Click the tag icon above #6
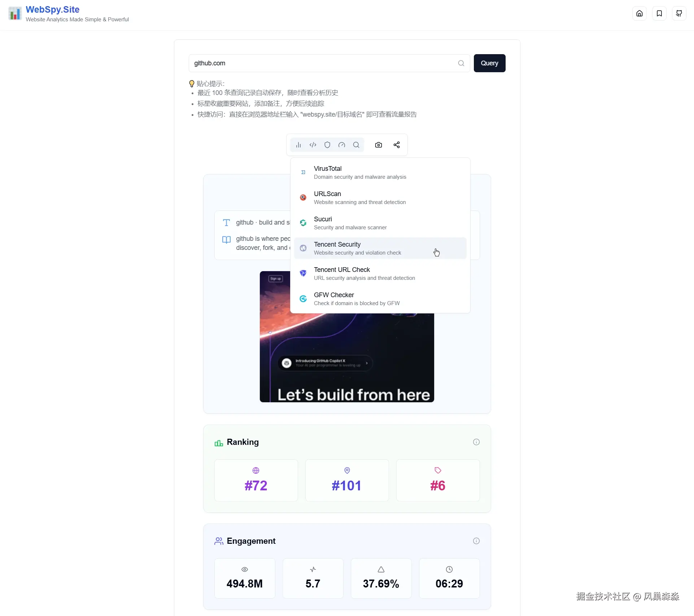The width and height of the screenshot is (694, 616). pos(438,470)
